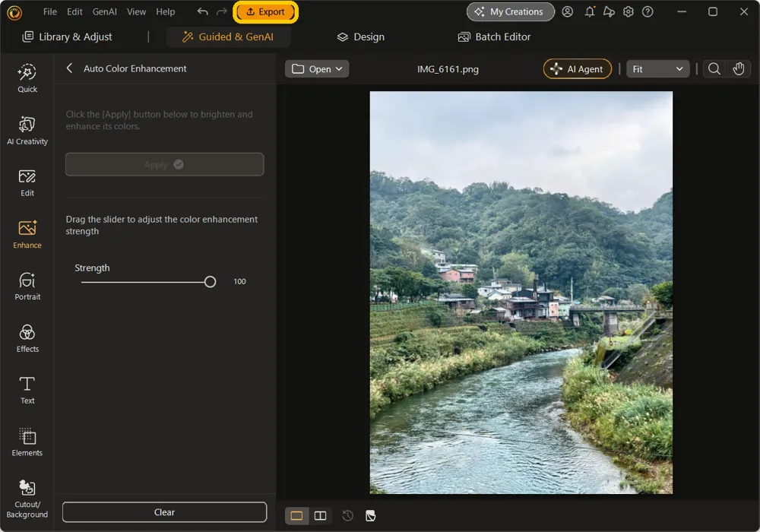Click the Clear button

coord(165,512)
